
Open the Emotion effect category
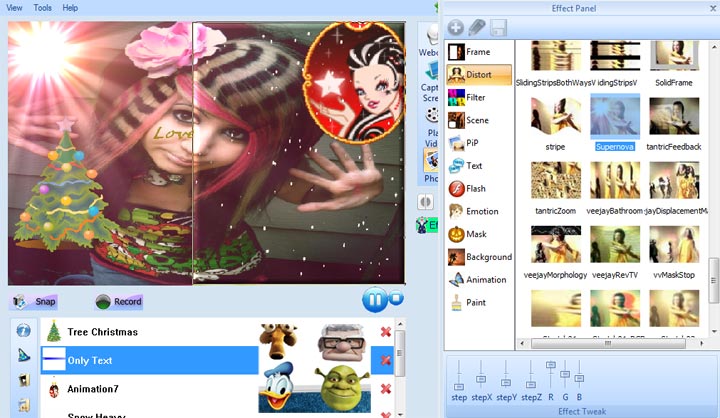[479, 211]
